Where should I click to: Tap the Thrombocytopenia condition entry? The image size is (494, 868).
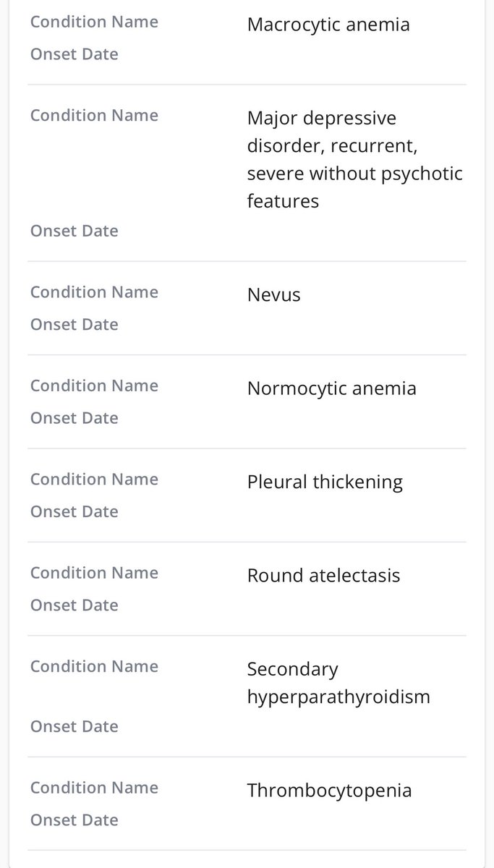click(x=329, y=790)
